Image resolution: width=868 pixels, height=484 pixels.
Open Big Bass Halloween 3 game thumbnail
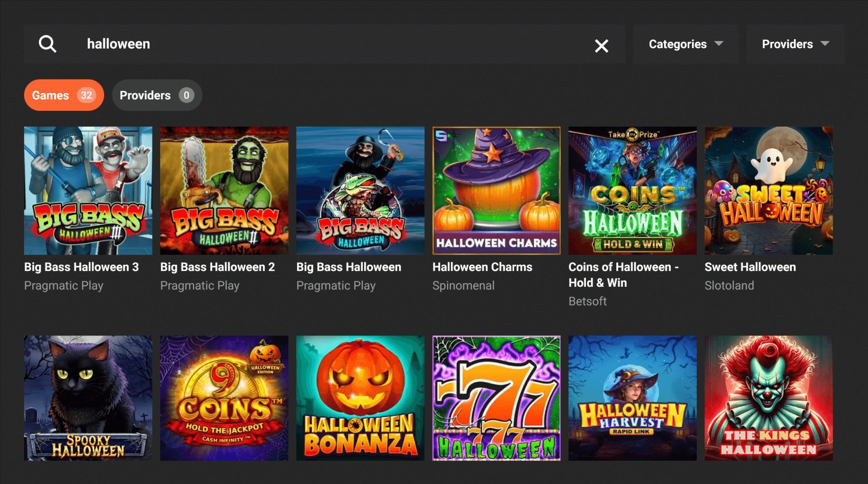(x=88, y=190)
